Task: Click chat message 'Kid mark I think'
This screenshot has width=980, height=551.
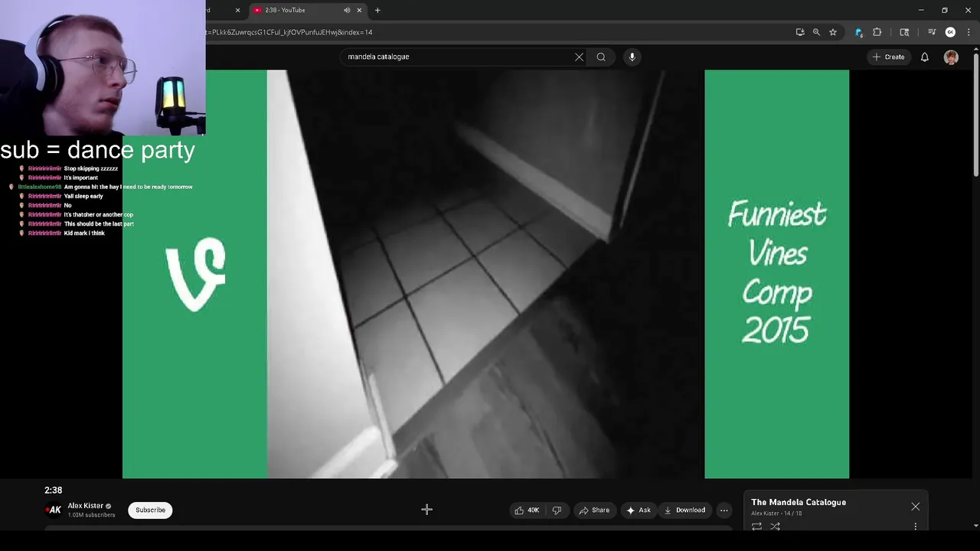Action: click(84, 233)
